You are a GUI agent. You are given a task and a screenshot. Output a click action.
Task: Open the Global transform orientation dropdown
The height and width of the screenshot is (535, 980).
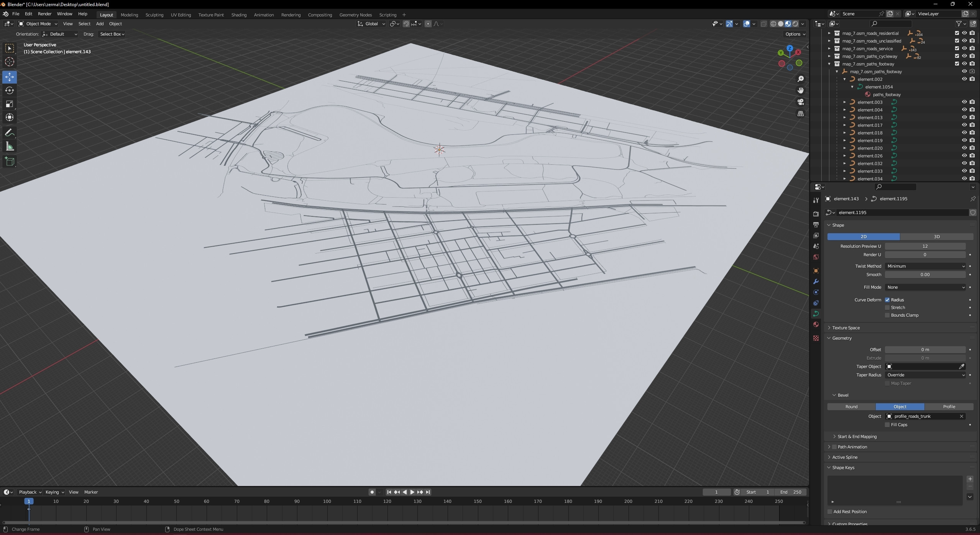[371, 24]
